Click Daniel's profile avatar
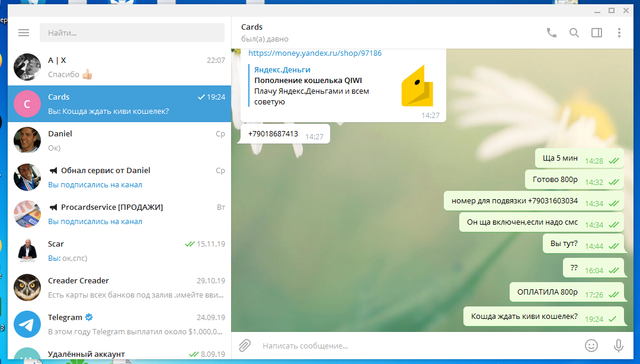The height and width of the screenshot is (364, 640). click(27, 140)
